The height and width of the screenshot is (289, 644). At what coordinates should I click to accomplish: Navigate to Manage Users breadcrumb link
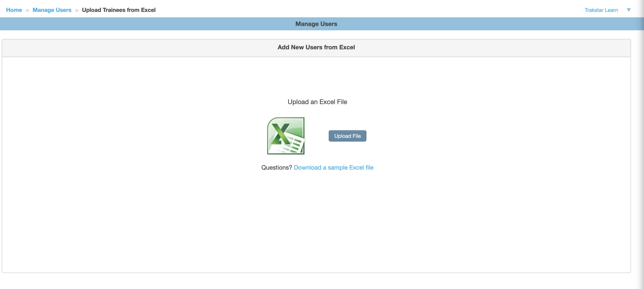(52, 10)
